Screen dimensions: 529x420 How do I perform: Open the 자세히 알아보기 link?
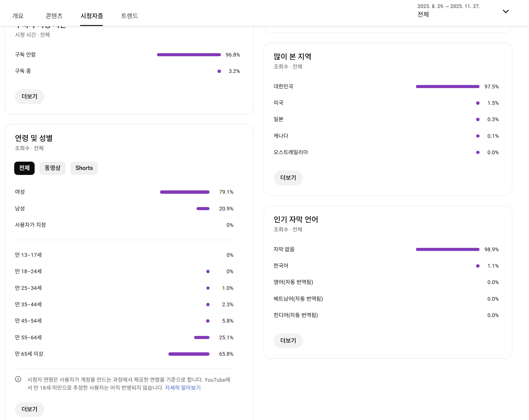pyautogui.click(x=183, y=388)
